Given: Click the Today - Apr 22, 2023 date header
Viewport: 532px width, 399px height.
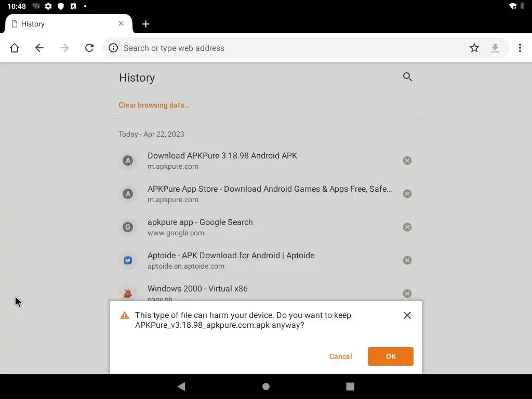Looking at the screenshot, I should tap(151, 134).
